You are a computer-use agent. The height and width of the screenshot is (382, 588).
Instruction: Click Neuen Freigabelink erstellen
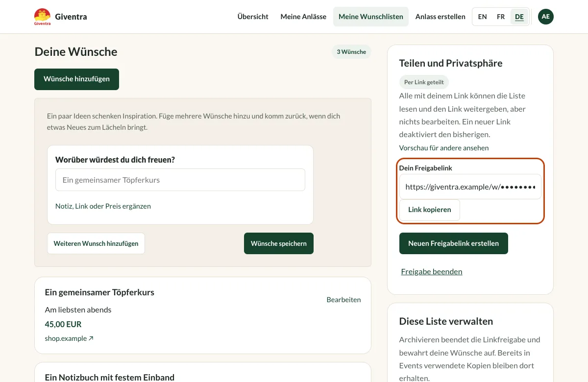(454, 243)
